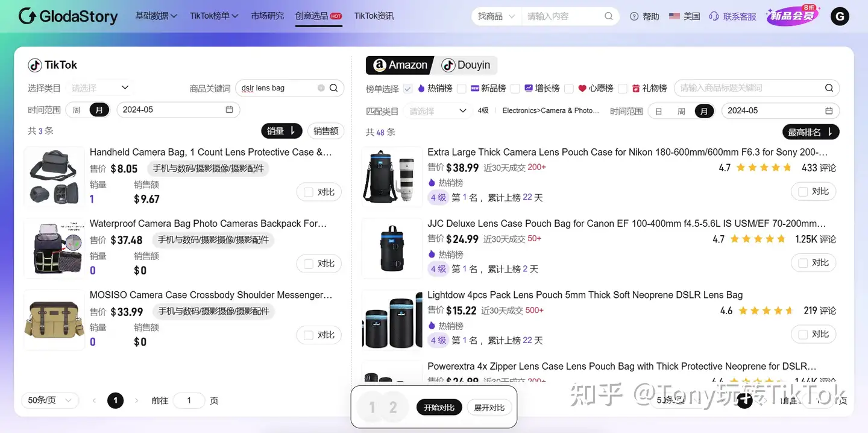
Task: Click the GlodaStory logo
Action: pyautogui.click(x=68, y=16)
